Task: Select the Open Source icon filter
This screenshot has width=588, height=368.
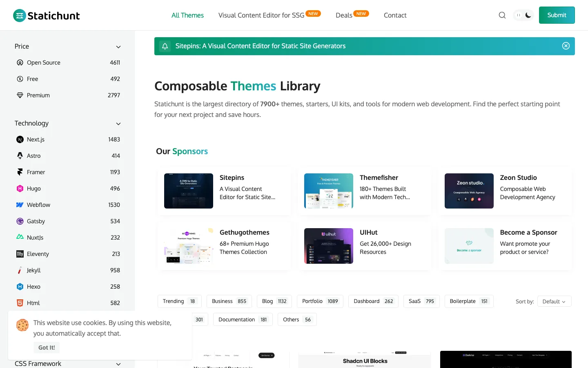Action: (x=20, y=63)
